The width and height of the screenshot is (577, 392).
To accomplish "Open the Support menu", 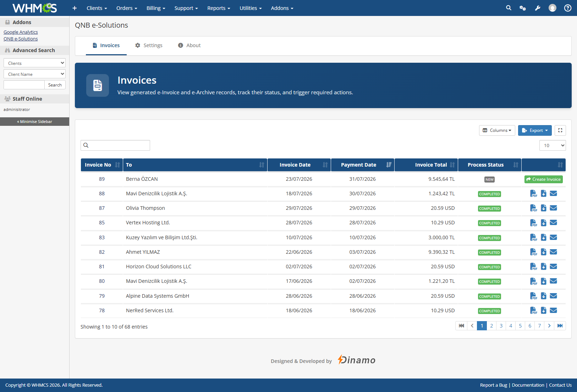I will point(186,8).
